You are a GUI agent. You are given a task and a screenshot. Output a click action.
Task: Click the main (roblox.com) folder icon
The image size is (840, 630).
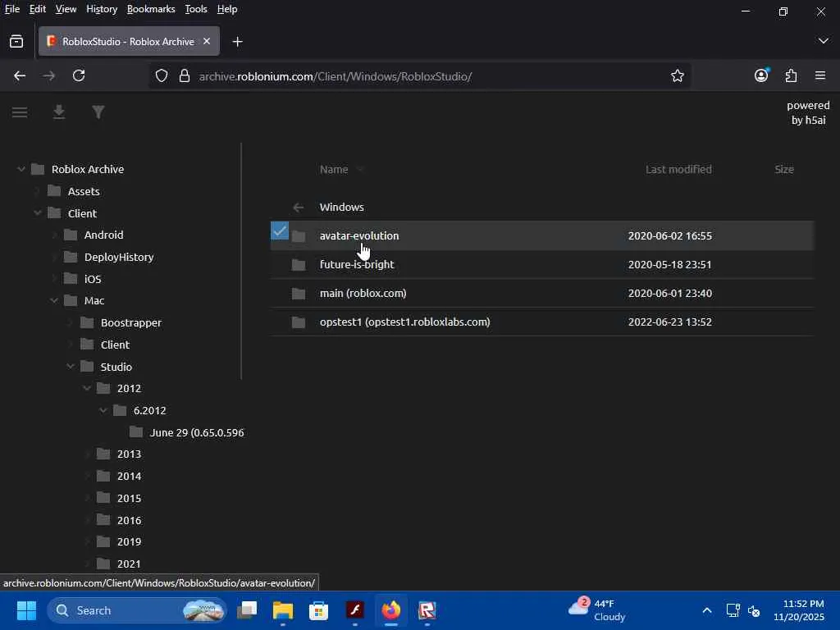point(299,294)
